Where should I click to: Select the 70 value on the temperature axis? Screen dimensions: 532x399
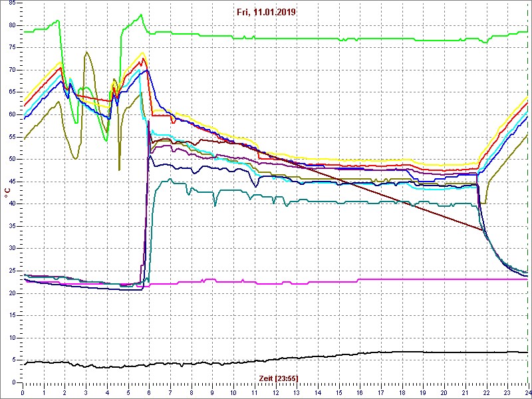click(x=12, y=70)
